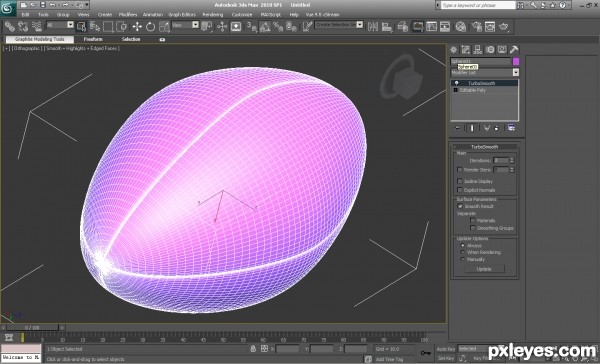Screen dimensions: 600x364
Task: Click the Select and Link tool
Action: (9, 26)
